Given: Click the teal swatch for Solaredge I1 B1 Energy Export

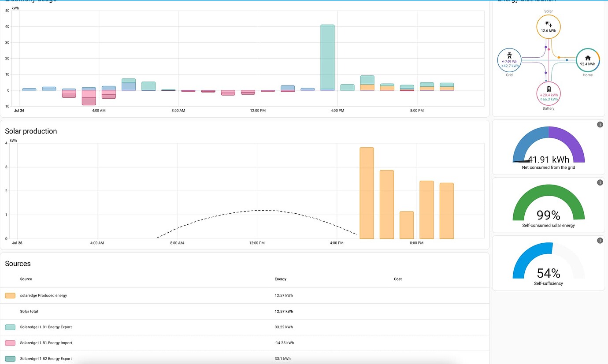Looking at the screenshot, I should [x=10, y=327].
